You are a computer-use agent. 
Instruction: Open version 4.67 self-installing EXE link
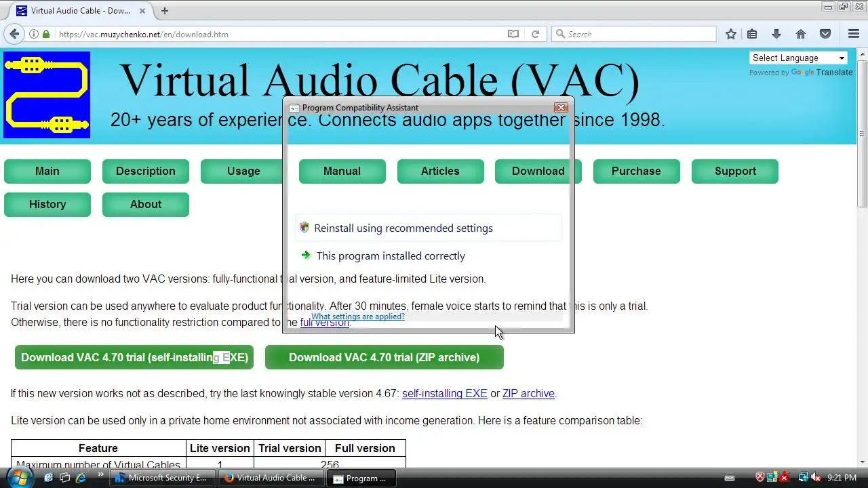(x=445, y=393)
